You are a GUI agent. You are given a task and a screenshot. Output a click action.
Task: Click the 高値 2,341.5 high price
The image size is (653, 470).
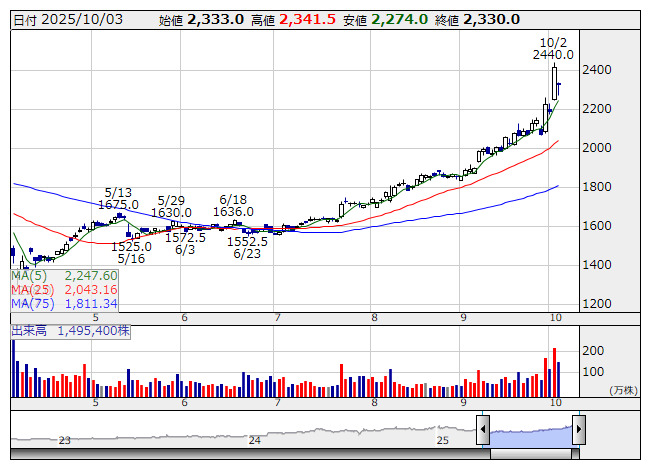tap(293, 20)
